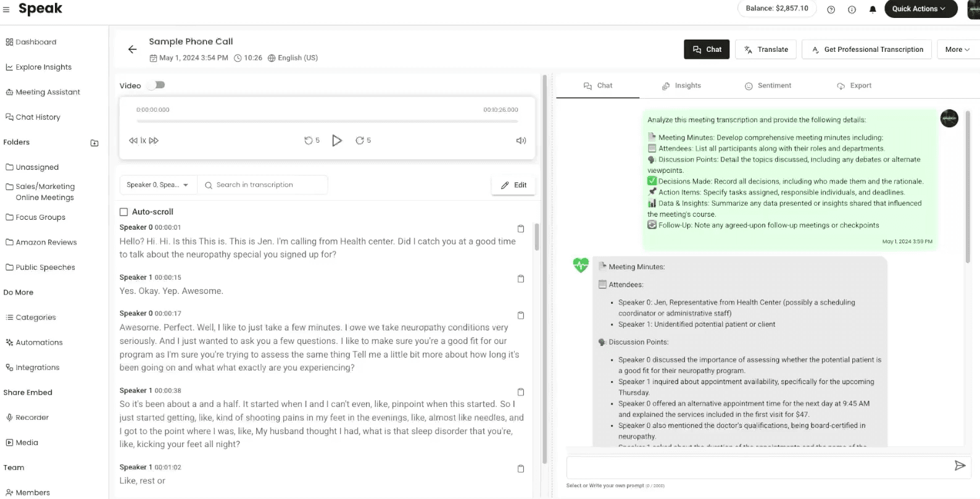
Task: Skip forward 5 seconds
Action: pyautogui.click(x=363, y=141)
